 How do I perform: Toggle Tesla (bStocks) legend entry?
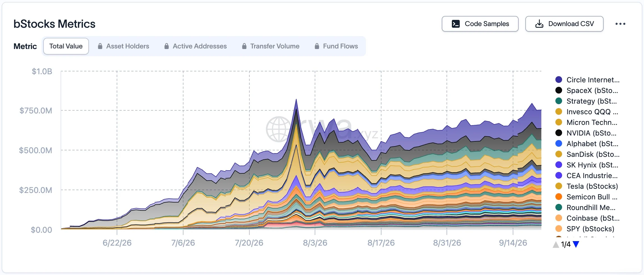pyautogui.click(x=586, y=186)
